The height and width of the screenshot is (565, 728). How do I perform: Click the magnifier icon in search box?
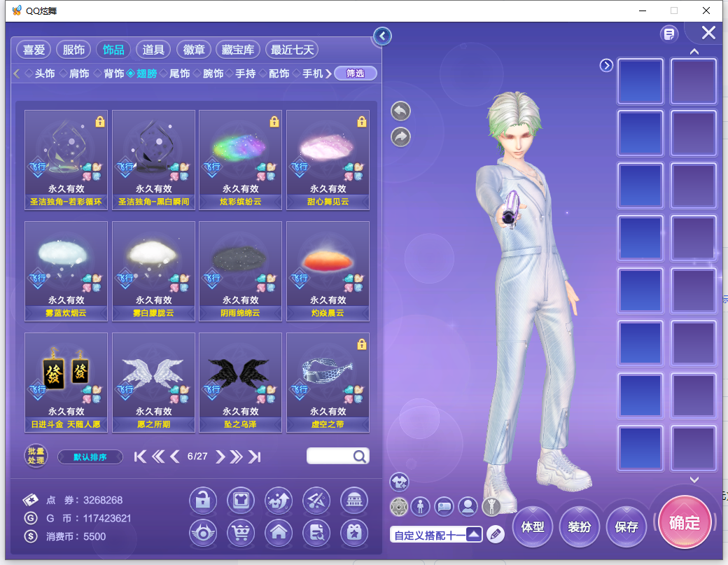pyautogui.click(x=360, y=456)
